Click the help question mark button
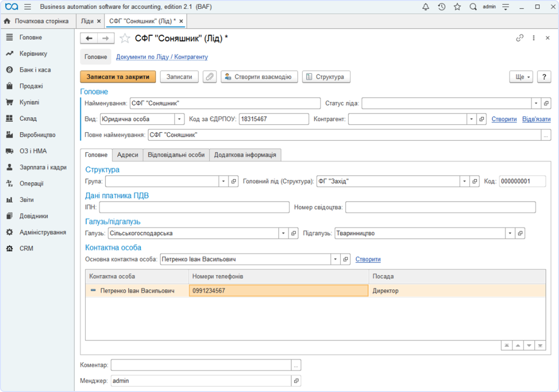Image resolution: width=559 pixels, height=392 pixels. 544,77
